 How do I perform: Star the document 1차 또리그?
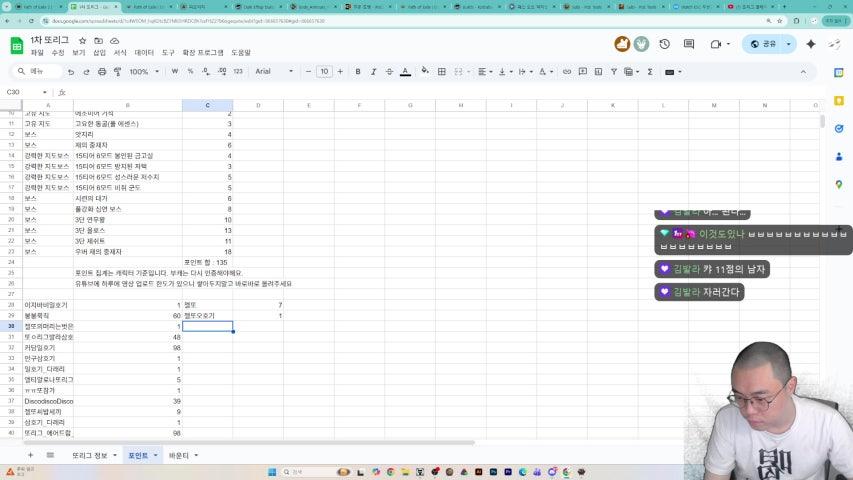tap(82, 41)
